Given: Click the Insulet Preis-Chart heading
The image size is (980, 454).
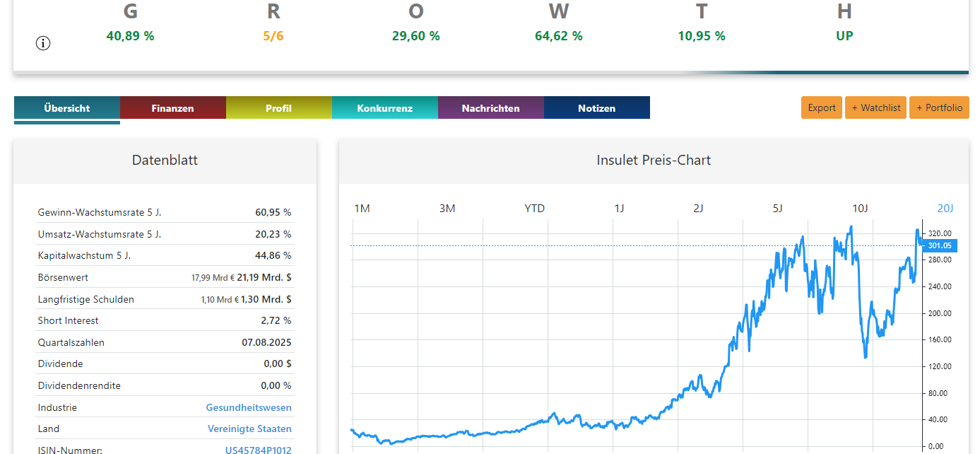Looking at the screenshot, I should pyautogui.click(x=654, y=160).
